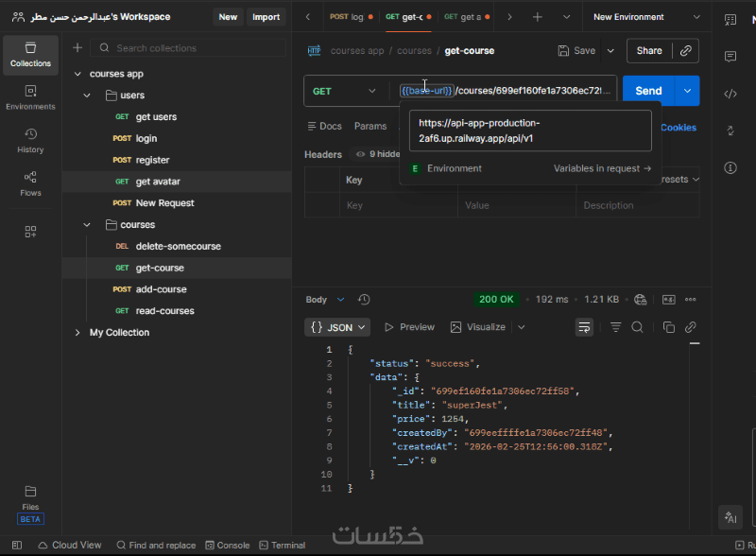Open the JSON format dropdown
The height and width of the screenshot is (556, 756).
pyautogui.click(x=337, y=327)
